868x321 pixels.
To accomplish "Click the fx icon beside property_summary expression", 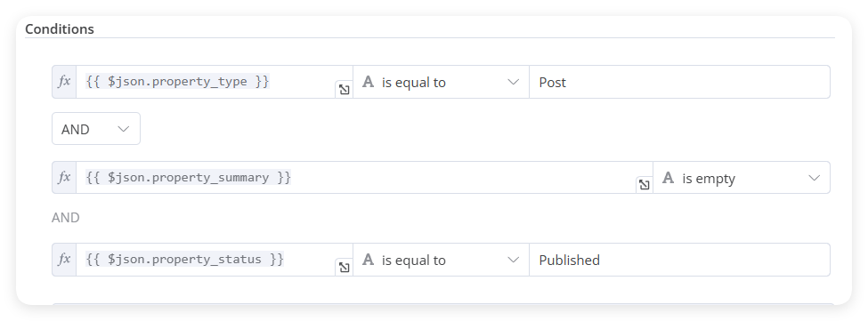I will coord(64,177).
